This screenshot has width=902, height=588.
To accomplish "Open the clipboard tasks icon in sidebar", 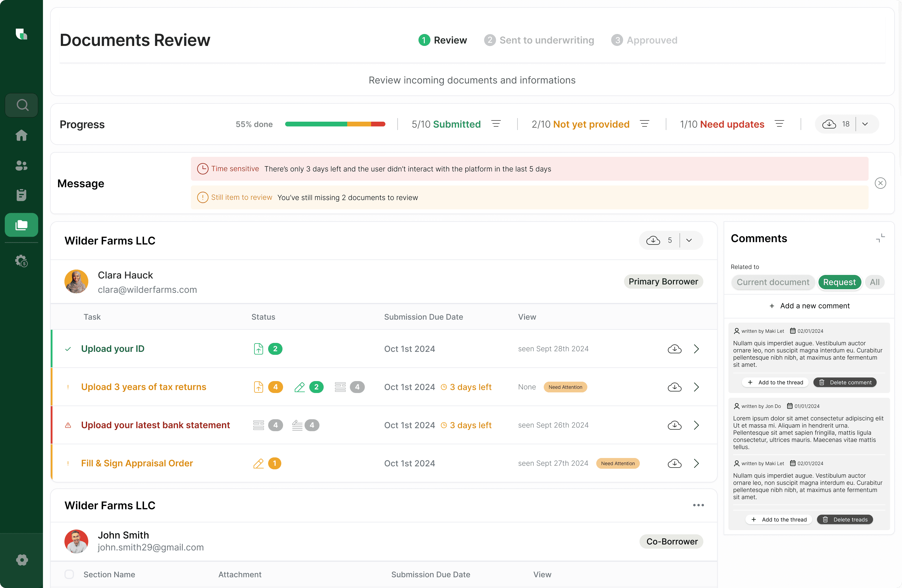I will click(x=21, y=195).
